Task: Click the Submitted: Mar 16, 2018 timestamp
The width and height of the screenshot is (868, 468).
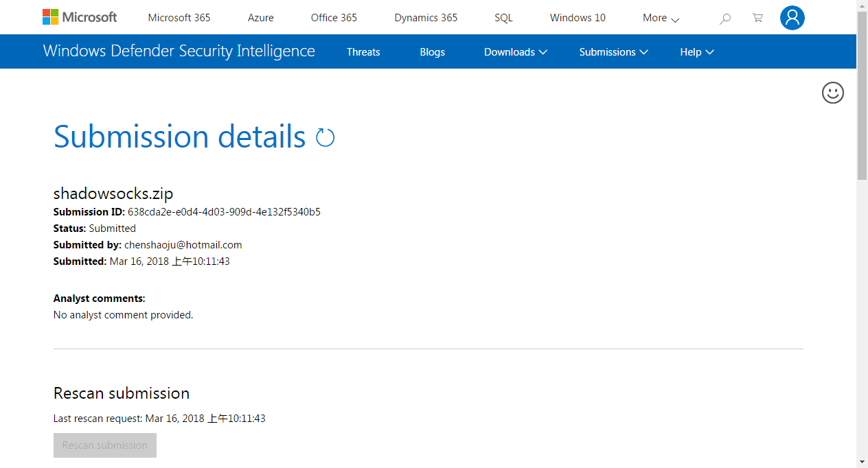Action: pyautogui.click(x=141, y=261)
